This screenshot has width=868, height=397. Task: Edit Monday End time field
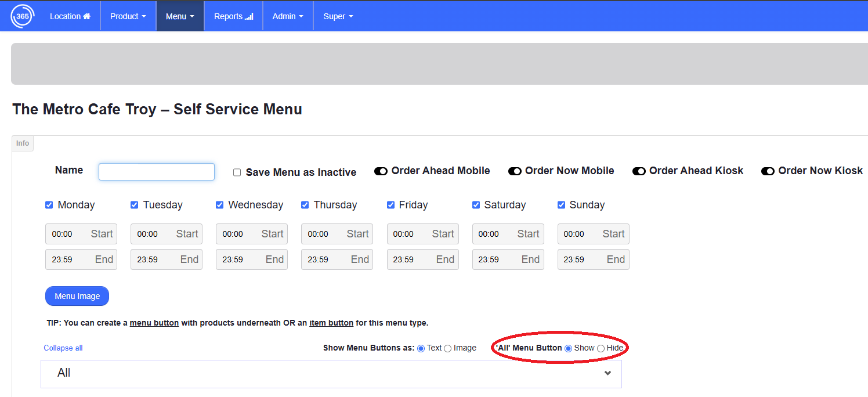click(81, 259)
